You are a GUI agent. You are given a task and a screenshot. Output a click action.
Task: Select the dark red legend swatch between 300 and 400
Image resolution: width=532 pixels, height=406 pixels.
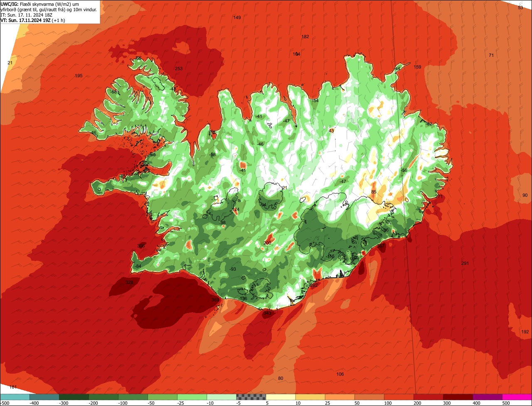(x=458, y=397)
